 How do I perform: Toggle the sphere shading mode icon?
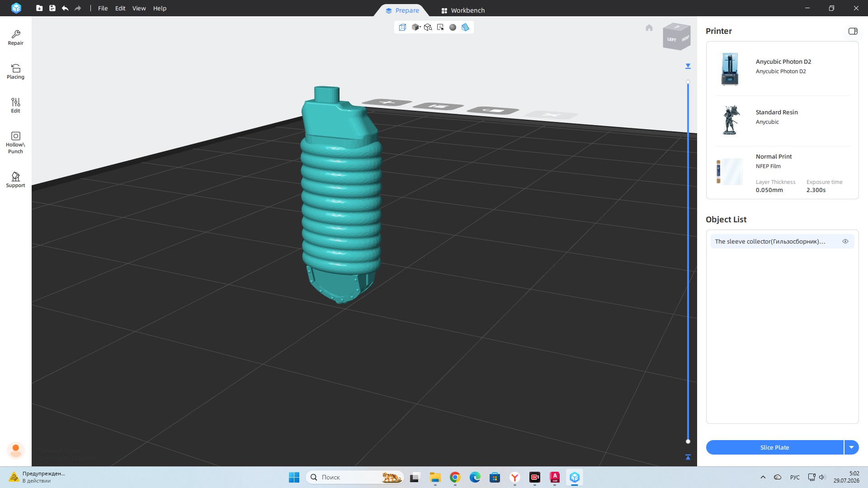[453, 28]
